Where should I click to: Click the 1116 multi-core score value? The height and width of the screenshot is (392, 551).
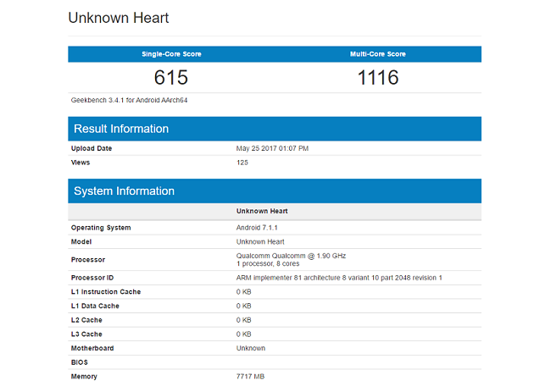[x=377, y=78]
